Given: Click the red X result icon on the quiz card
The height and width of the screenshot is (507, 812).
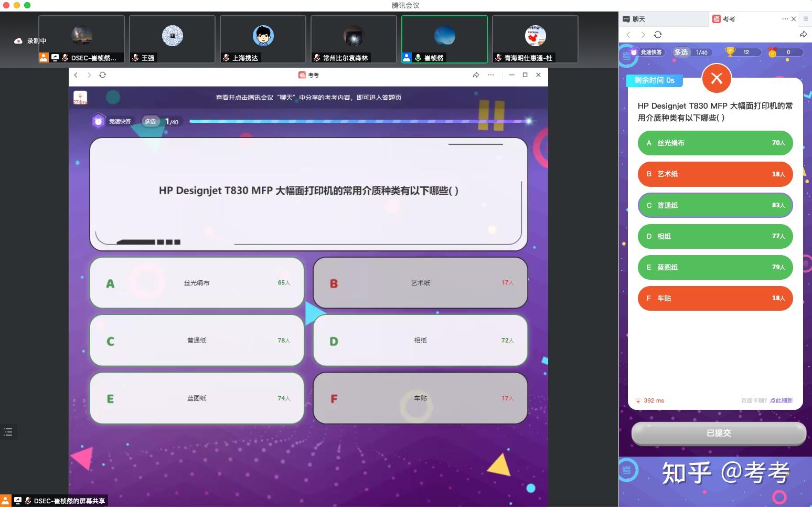Looking at the screenshot, I should pyautogui.click(x=717, y=79).
